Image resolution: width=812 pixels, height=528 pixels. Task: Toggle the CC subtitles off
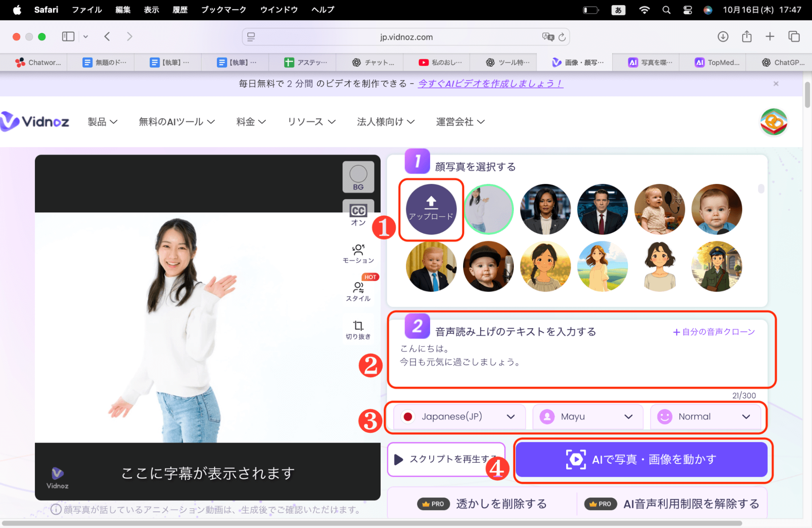click(358, 211)
